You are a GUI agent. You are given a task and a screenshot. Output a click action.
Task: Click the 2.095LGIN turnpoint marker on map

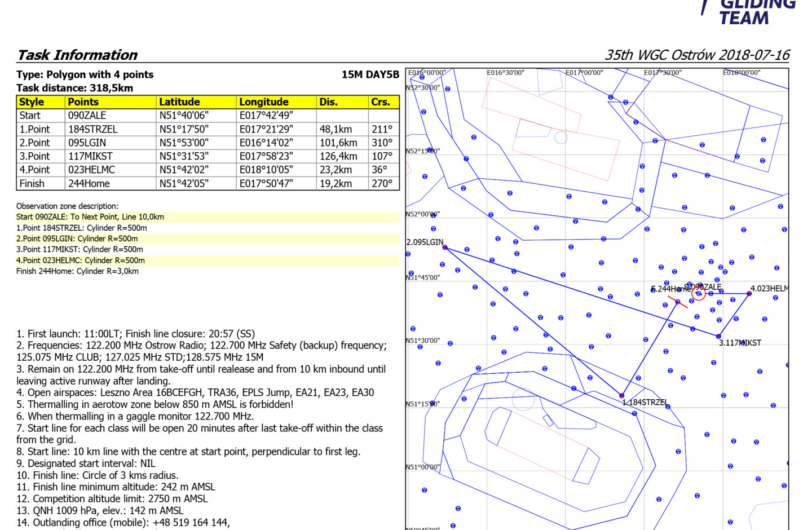445,248
